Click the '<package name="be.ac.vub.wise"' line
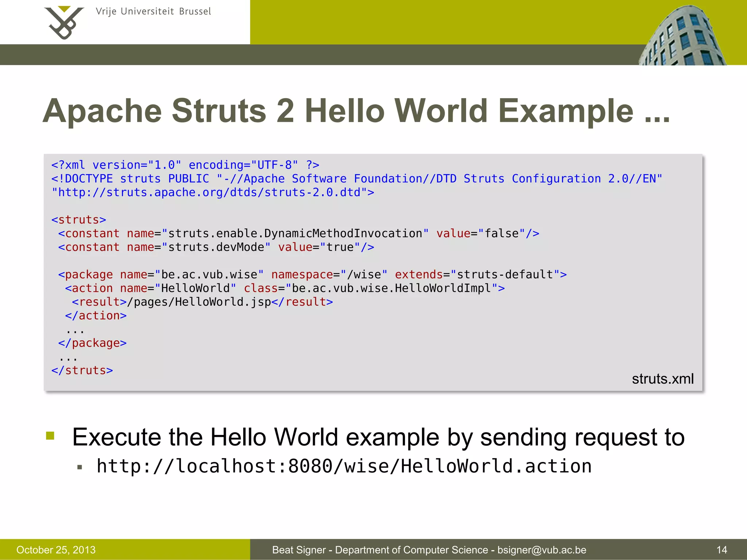Screen dimensions: 747x560 (x=313, y=275)
